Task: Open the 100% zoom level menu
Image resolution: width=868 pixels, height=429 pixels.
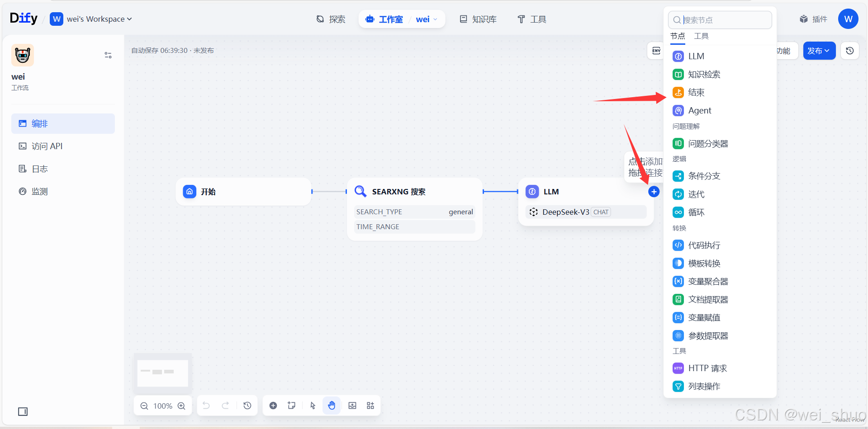Action: click(163, 406)
